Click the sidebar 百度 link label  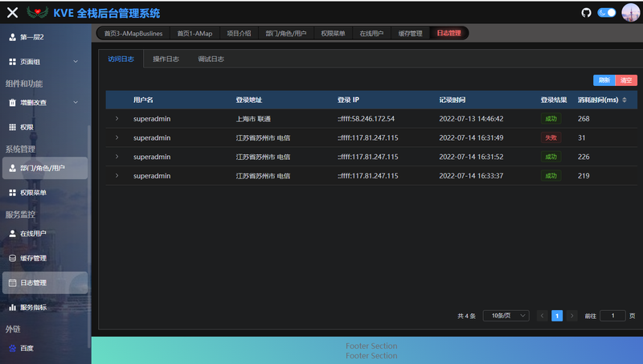27,349
